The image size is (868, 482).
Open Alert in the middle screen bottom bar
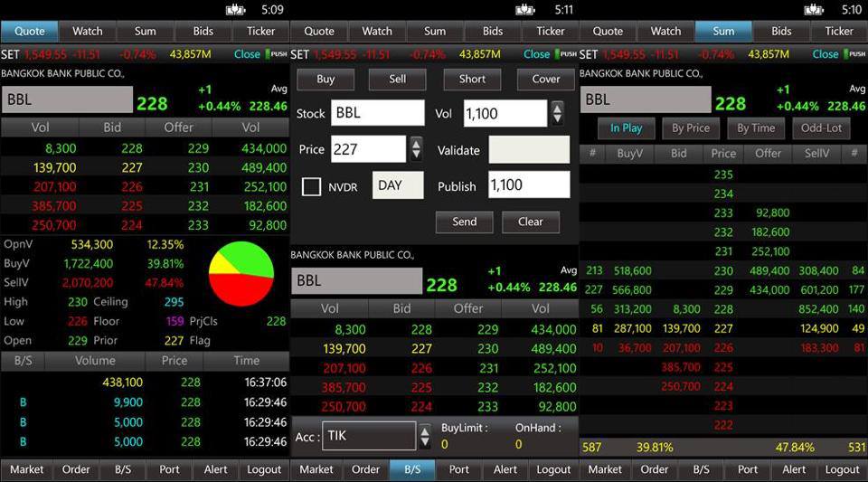pyautogui.click(x=505, y=470)
